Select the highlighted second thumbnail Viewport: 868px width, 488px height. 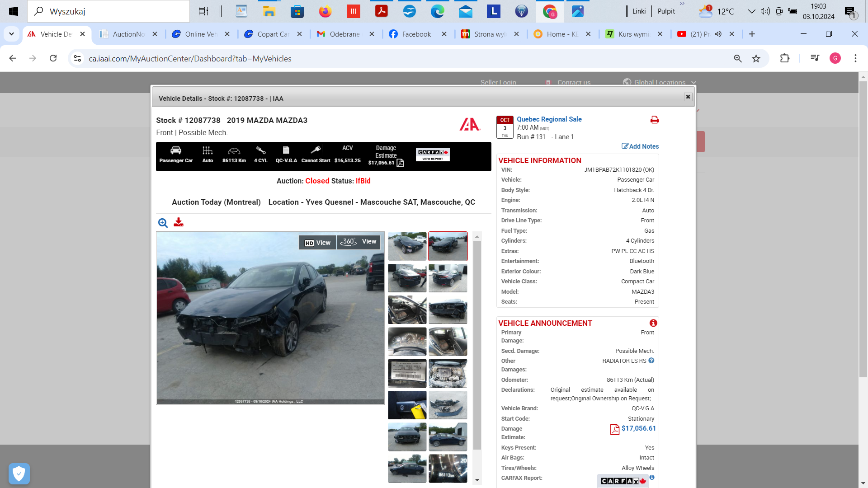tap(448, 246)
